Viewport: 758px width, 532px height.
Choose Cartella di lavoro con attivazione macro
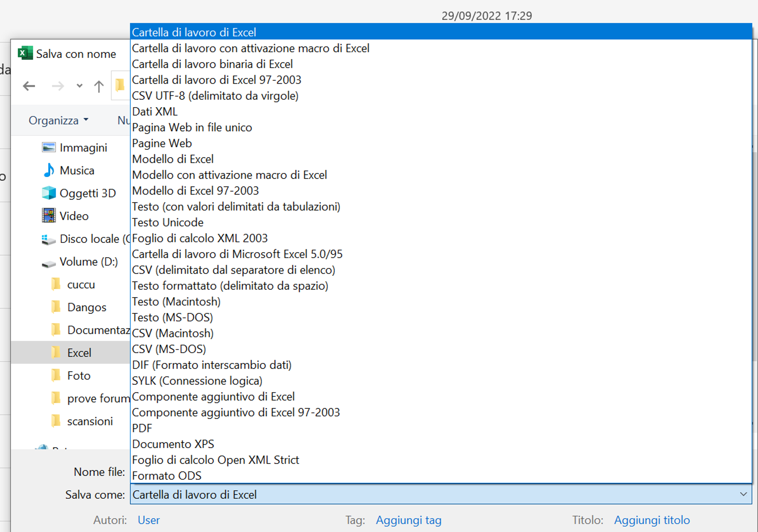click(441, 48)
